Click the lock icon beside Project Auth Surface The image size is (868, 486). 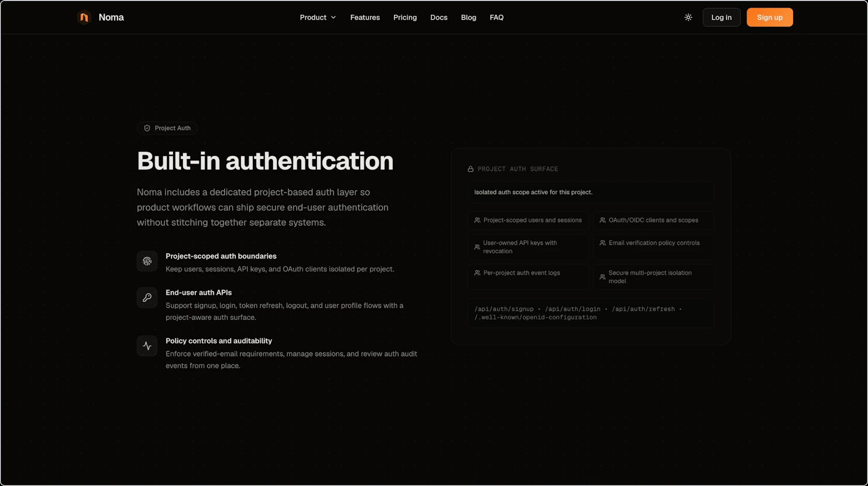(470, 169)
